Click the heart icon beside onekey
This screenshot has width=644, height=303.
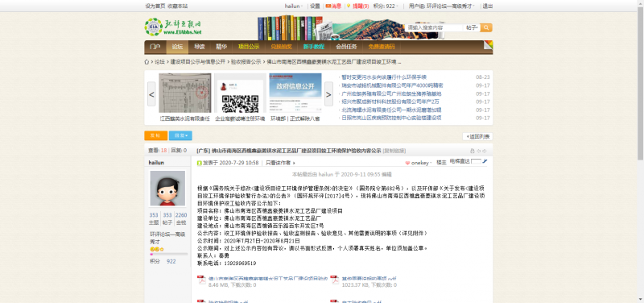(x=407, y=164)
